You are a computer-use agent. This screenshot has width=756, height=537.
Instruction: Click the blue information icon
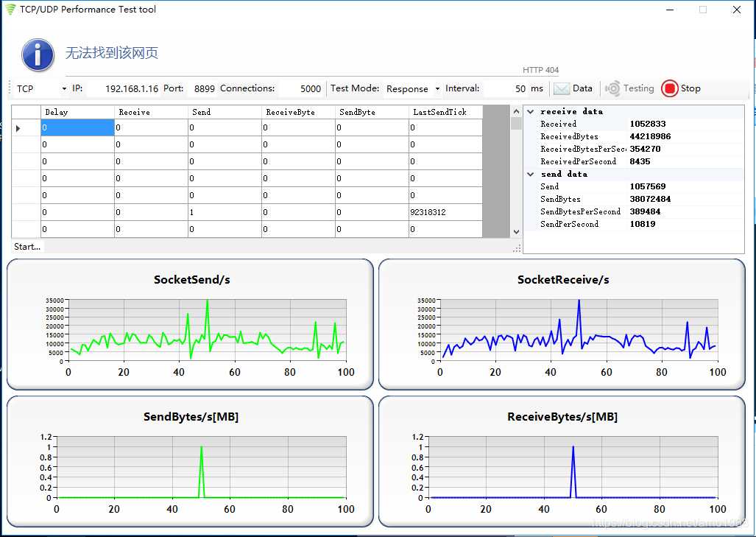(38, 55)
